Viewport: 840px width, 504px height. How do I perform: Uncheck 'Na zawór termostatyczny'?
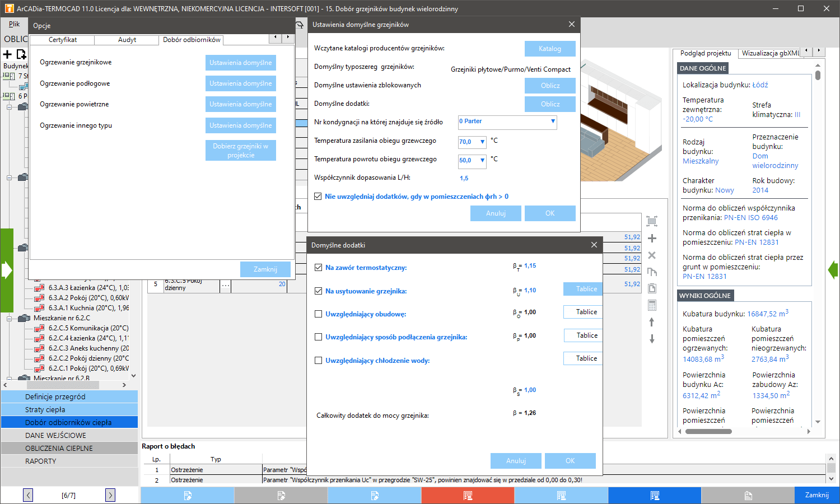pos(319,268)
